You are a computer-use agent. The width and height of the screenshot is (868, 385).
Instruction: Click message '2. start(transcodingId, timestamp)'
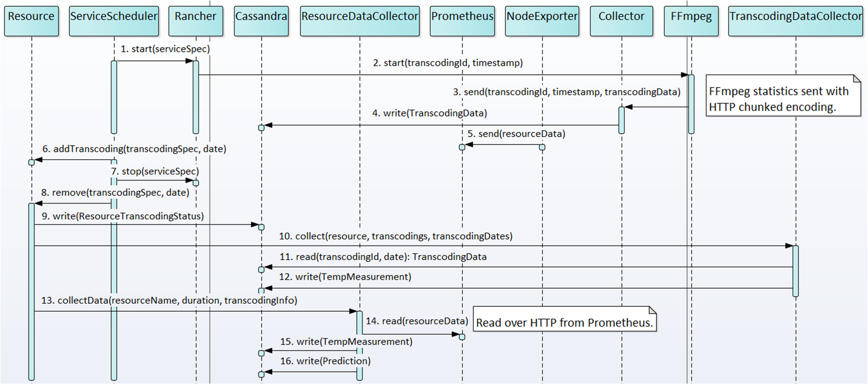tap(448, 63)
